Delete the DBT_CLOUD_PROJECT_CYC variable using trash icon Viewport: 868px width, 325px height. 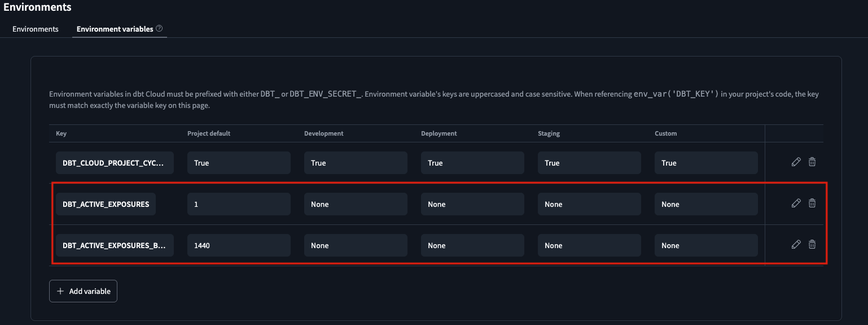[x=812, y=162]
